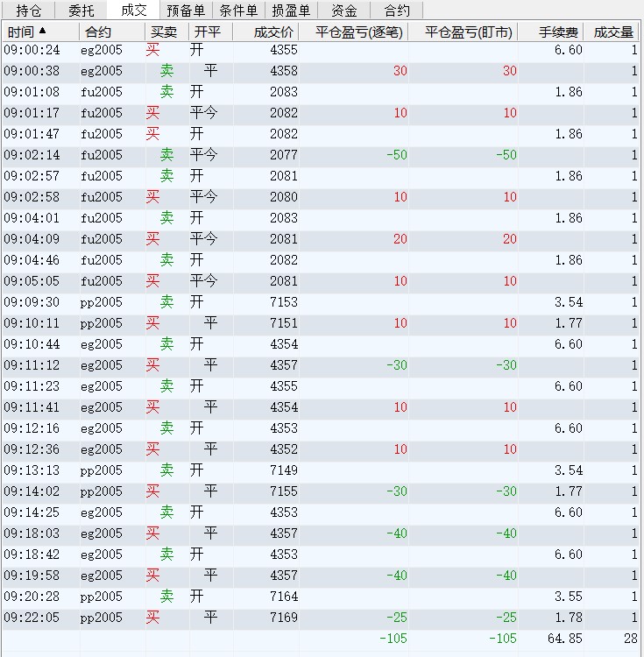This screenshot has height=657, width=644.
Task: Click fee 1.78 in 09:22:05 row
Action: click(x=569, y=618)
